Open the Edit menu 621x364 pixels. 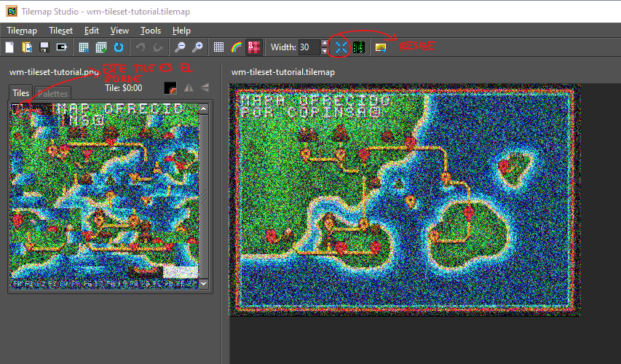tap(92, 31)
